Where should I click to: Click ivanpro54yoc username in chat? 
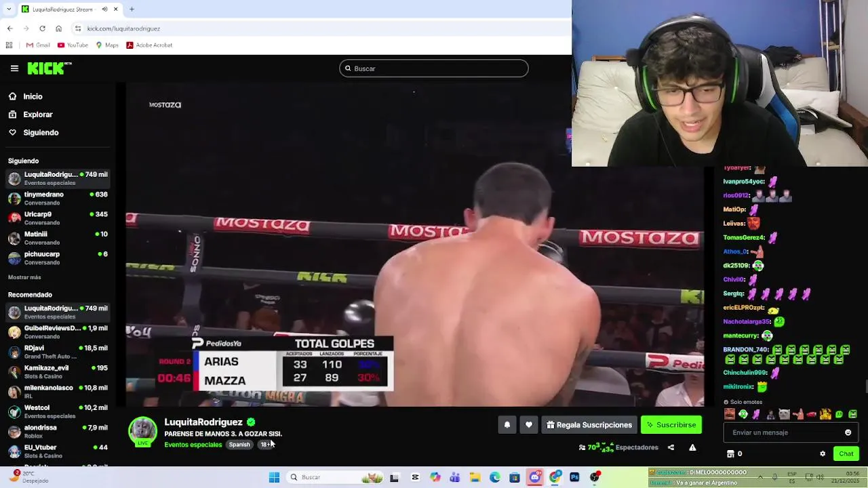click(744, 182)
